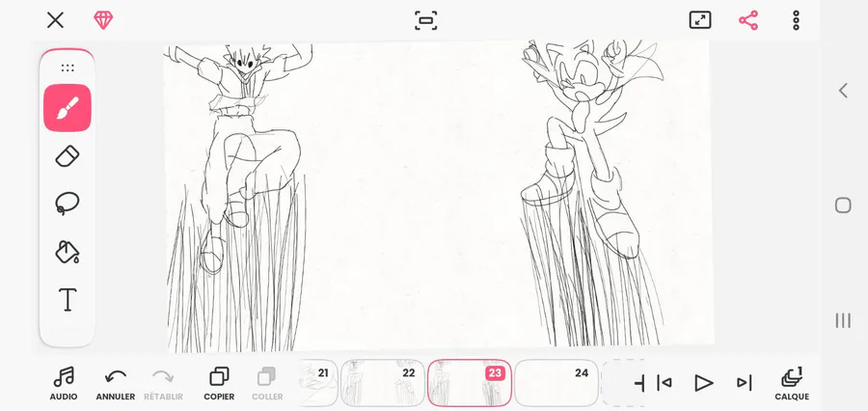
Task: Paste the frame with Coller
Action: [x=267, y=384]
